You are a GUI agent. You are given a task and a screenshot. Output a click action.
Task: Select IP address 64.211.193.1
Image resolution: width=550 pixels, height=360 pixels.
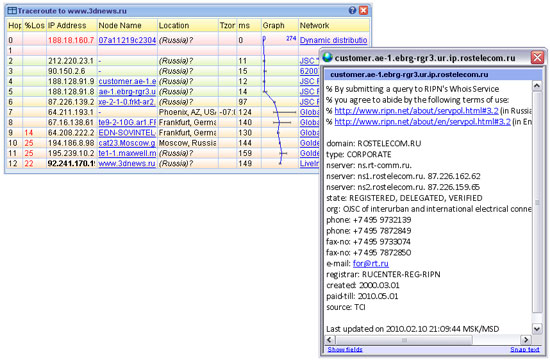[x=71, y=112]
